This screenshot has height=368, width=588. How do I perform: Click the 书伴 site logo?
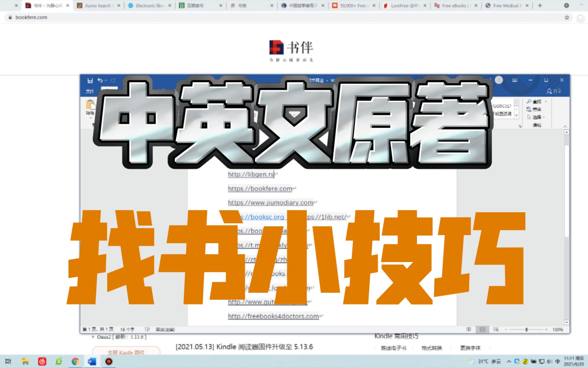[291, 51]
